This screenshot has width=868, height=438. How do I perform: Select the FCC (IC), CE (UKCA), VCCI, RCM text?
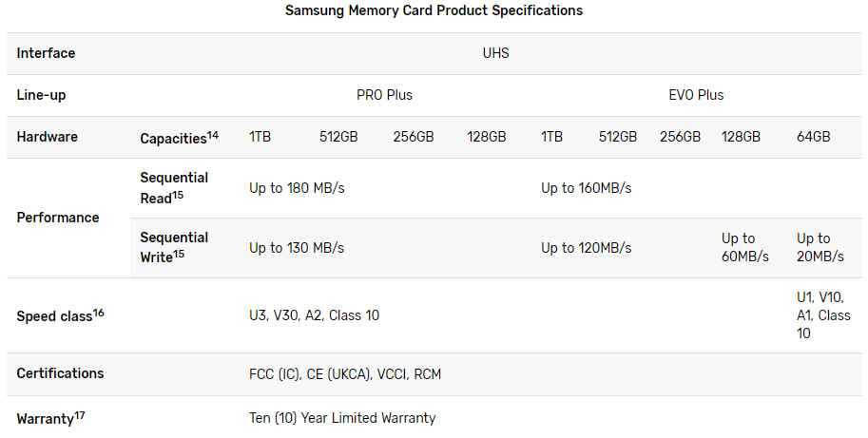pos(344,374)
